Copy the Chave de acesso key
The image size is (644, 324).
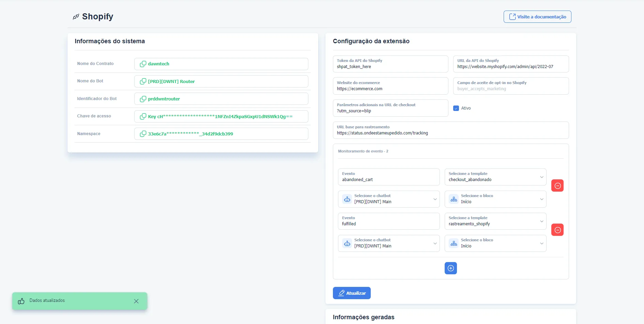click(x=143, y=116)
